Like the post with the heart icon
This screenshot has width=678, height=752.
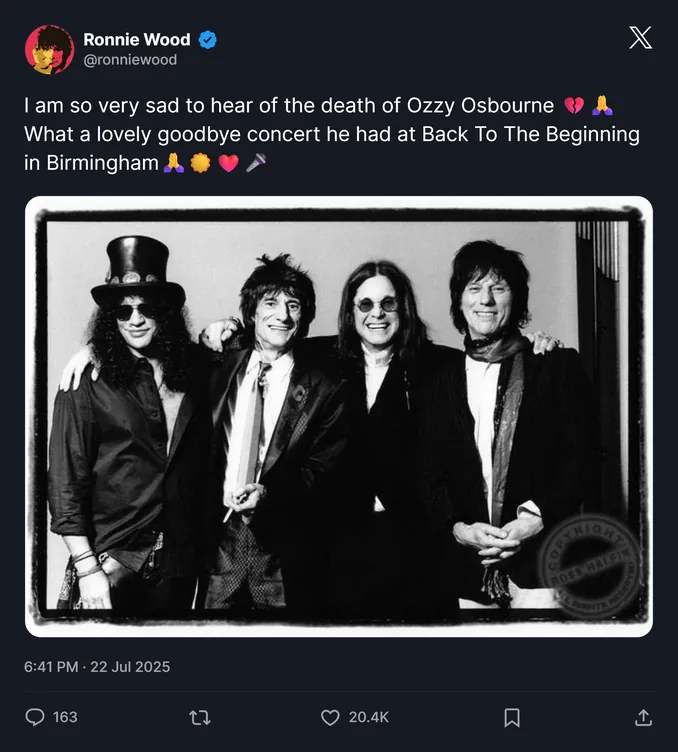pyautogui.click(x=330, y=717)
